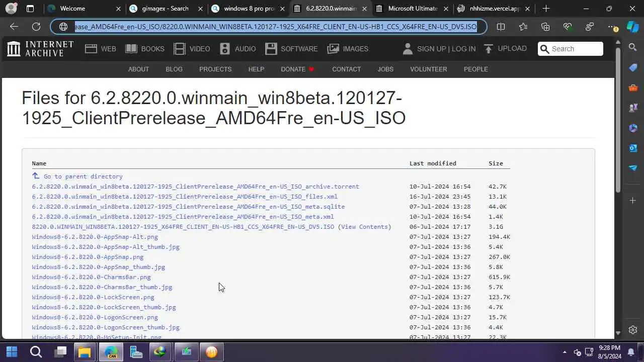Open Windows8-6.2.8220.0-LockScreen.png
Image resolution: width=644 pixels, height=362 pixels.
93,297
